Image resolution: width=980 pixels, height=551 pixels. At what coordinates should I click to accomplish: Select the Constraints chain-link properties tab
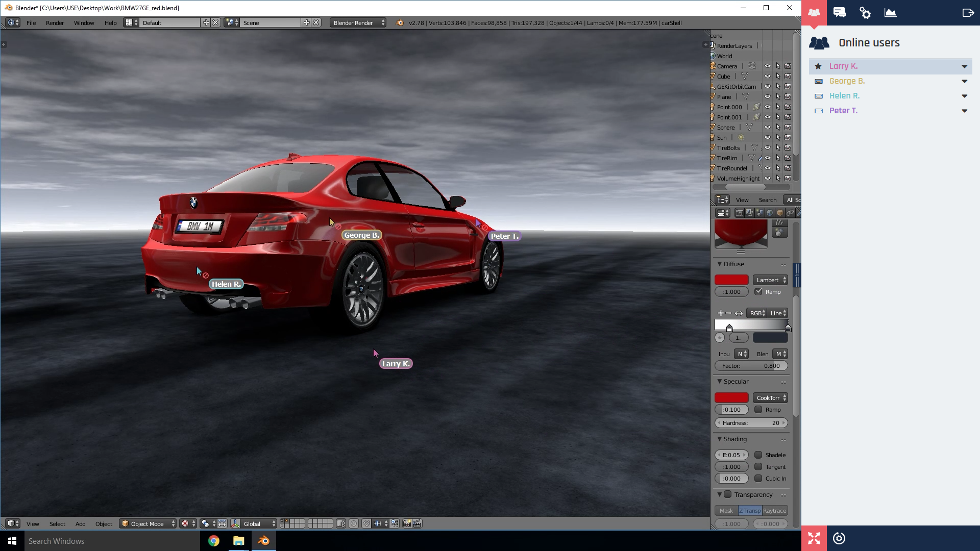coord(790,213)
